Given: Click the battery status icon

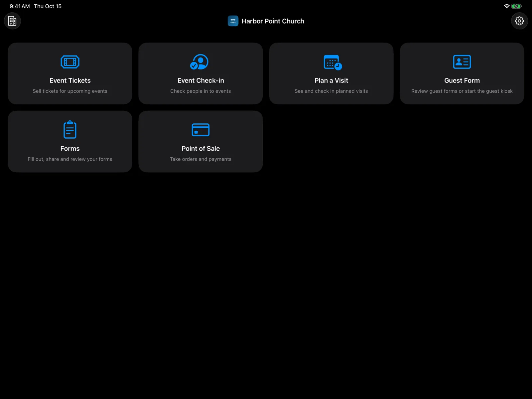Looking at the screenshot, I should [517, 6].
